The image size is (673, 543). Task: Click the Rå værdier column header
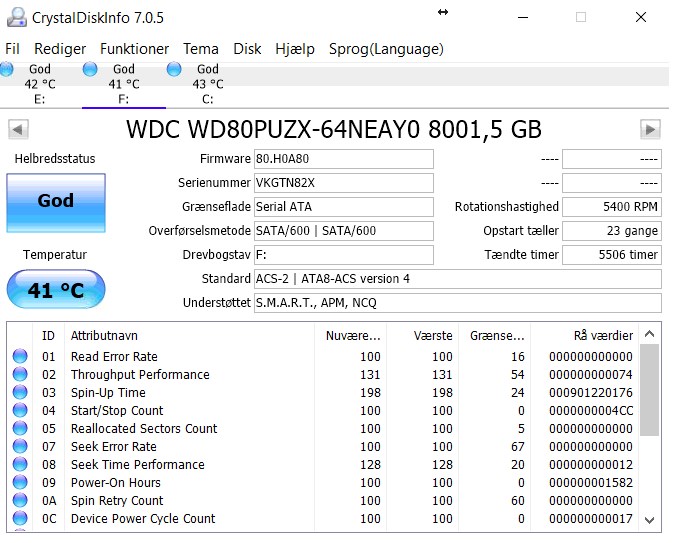pyautogui.click(x=585, y=336)
